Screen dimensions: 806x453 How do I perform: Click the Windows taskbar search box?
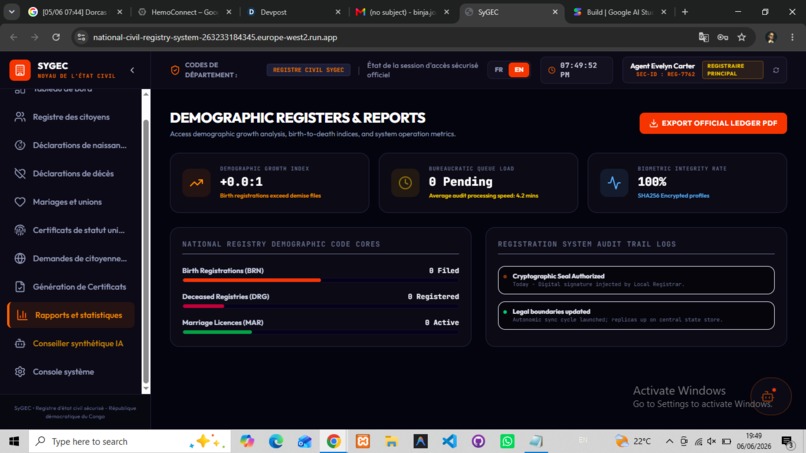(x=129, y=441)
